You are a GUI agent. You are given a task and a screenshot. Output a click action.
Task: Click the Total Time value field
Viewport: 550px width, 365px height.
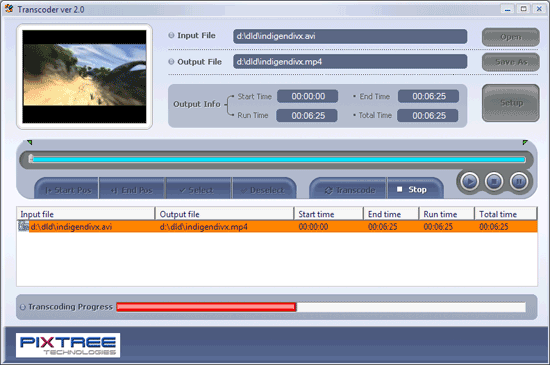pos(428,116)
